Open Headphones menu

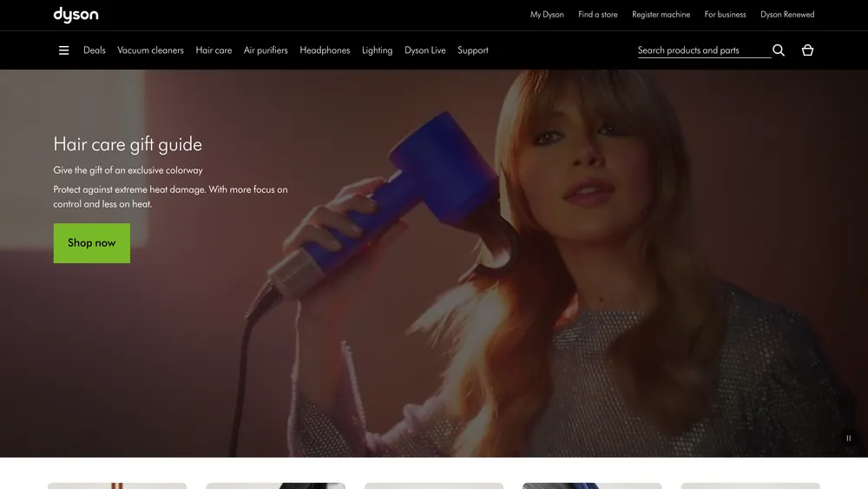325,50
